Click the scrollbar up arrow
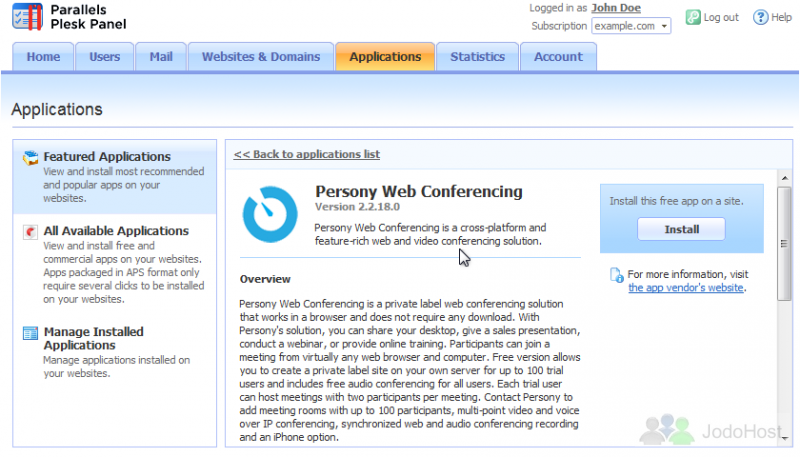Viewport: 800px width, 457px height. tap(785, 178)
